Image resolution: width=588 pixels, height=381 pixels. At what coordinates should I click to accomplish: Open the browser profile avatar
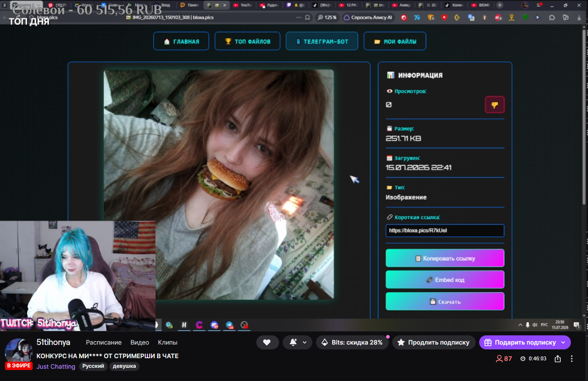[x=525, y=5]
